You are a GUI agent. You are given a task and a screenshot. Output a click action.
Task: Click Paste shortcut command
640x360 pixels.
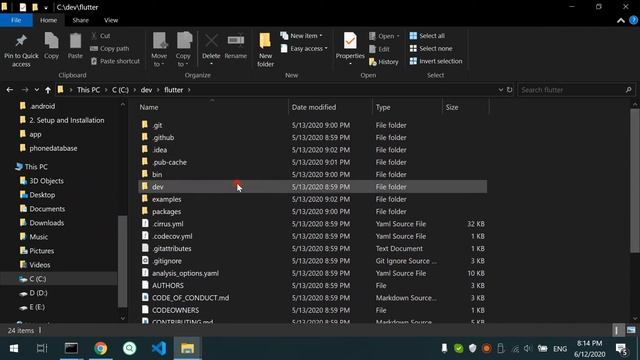(x=115, y=61)
